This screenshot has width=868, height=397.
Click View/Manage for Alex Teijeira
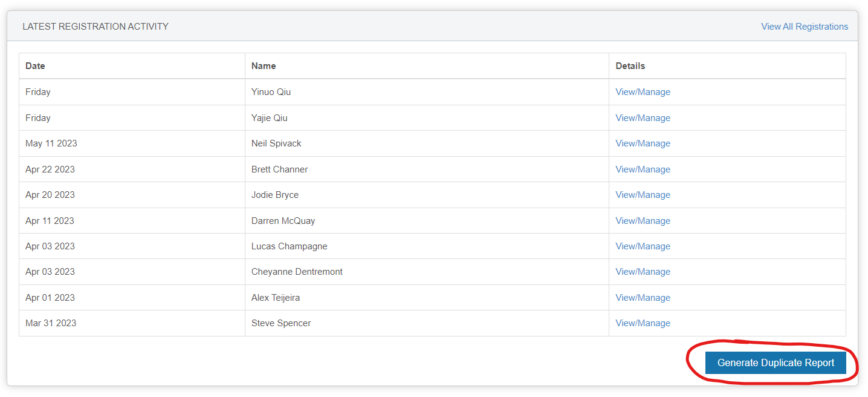click(x=643, y=297)
